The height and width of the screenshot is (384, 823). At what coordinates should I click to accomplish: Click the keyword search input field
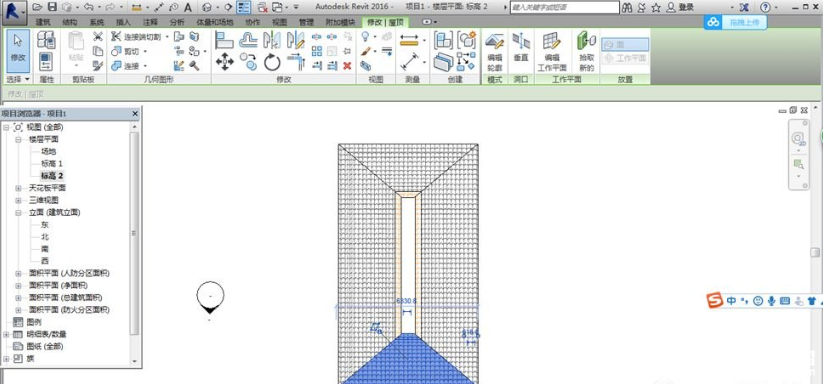point(565,7)
